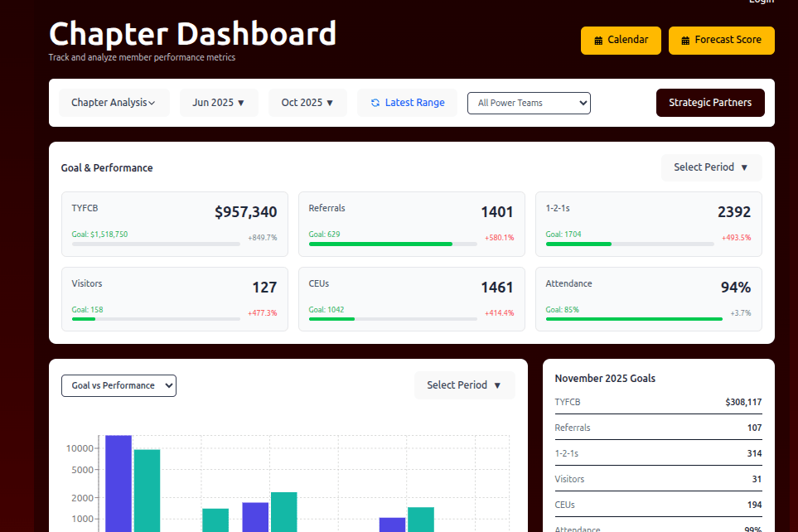The image size is (798, 532).
Task: Click the calendar icon on Forecast Score button
Action: 685,40
